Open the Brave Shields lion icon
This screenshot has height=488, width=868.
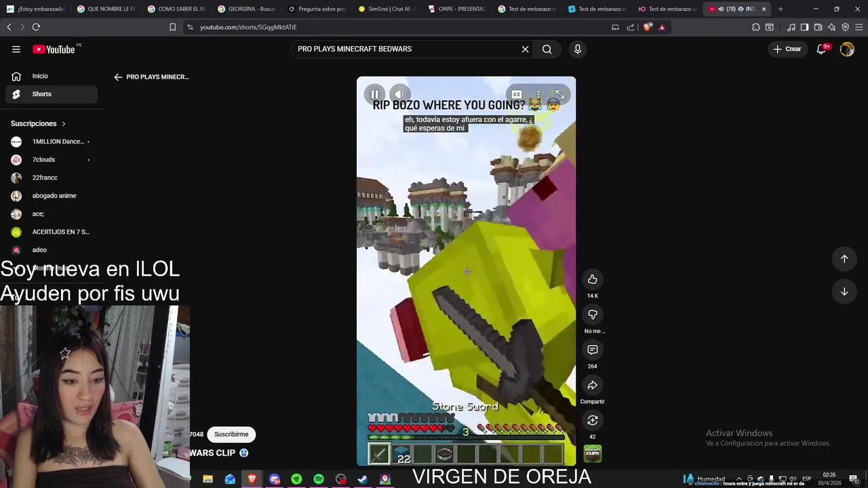(647, 27)
